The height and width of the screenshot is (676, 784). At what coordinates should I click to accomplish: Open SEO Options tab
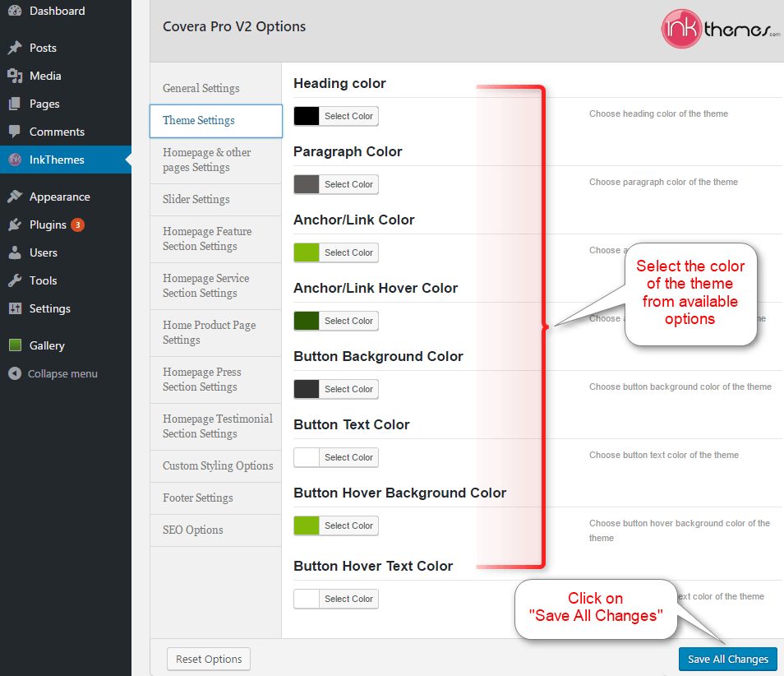coord(215,530)
